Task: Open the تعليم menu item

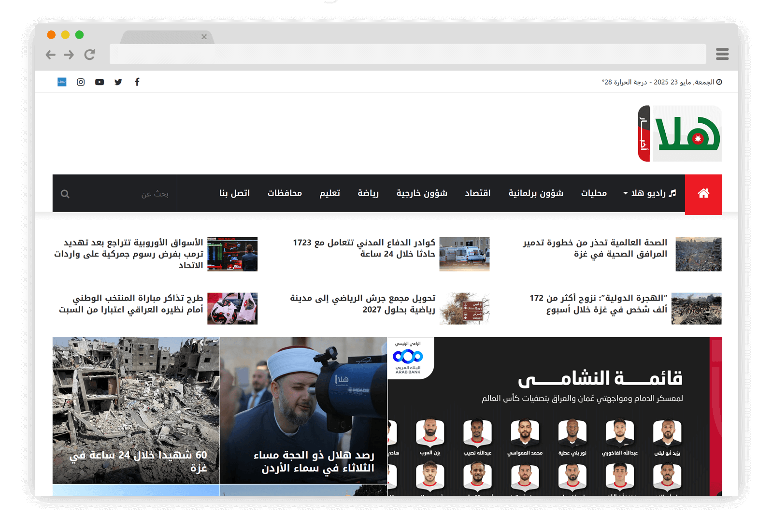Action: (x=329, y=193)
